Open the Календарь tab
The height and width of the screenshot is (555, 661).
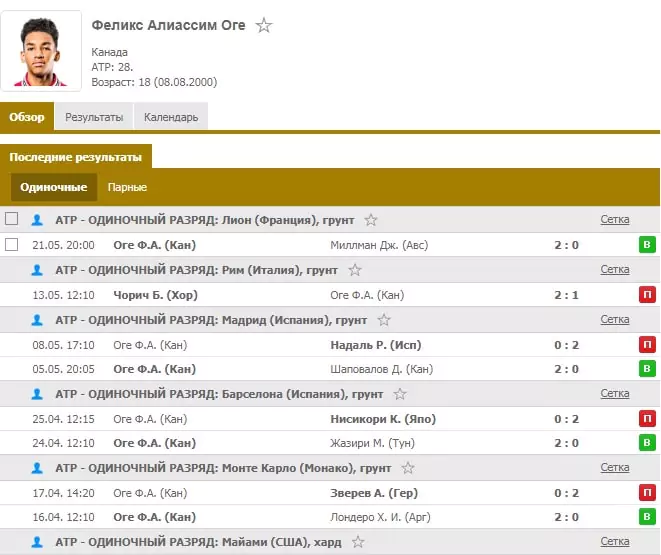pos(171,117)
